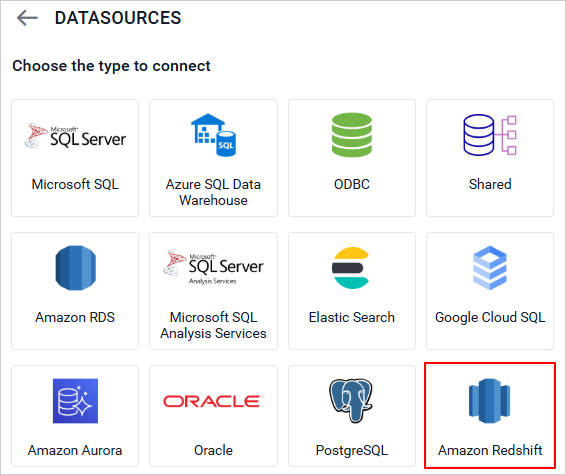Click the Amazon Redshift label
This screenshot has height=475, width=566.
(490, 450)
